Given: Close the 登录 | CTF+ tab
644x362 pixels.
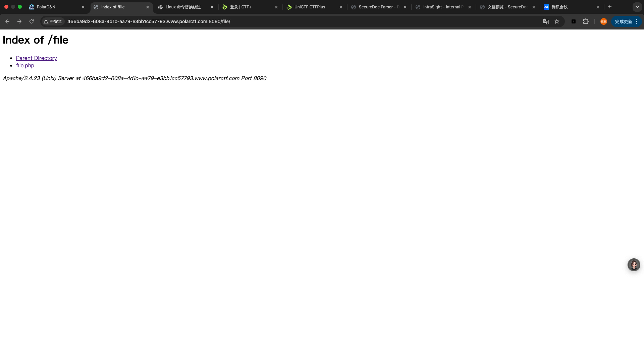Looking at the screenshot, I should coord(276,7).
